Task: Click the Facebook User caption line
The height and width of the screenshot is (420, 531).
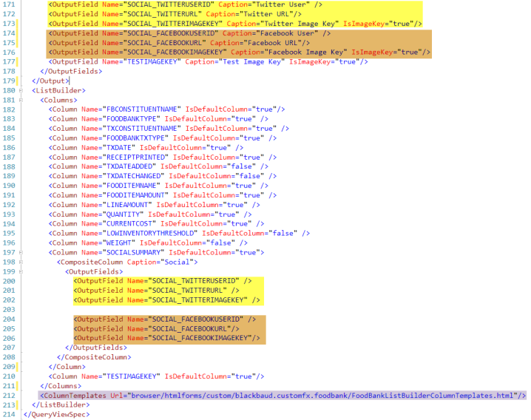Action: click(x=189, y=33)
